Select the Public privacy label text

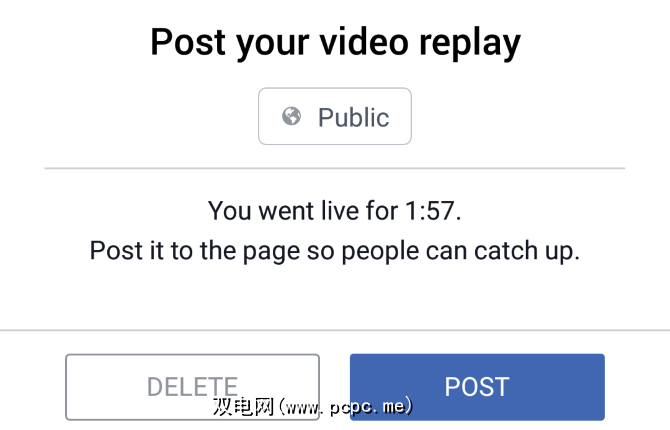[x=353, y=117]
